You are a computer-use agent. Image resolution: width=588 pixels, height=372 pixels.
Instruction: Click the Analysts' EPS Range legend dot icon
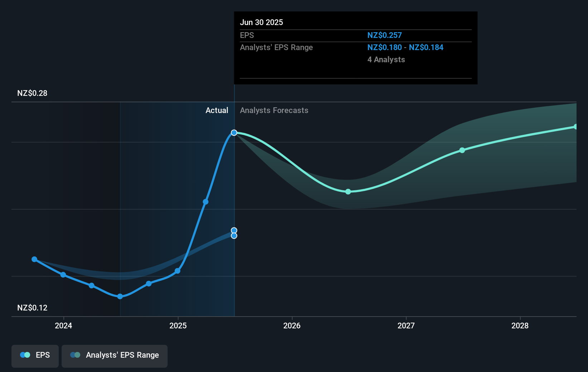tap(75, 354)
